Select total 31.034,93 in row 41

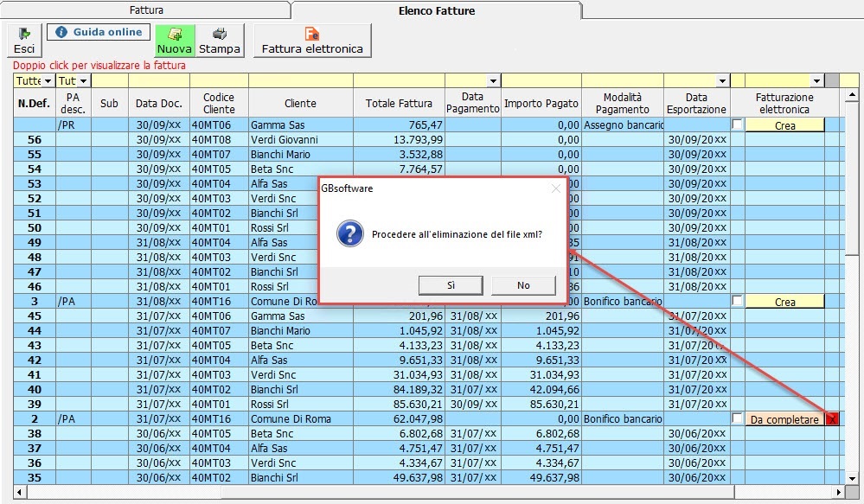pyautogui.click(x=399, y=375)
